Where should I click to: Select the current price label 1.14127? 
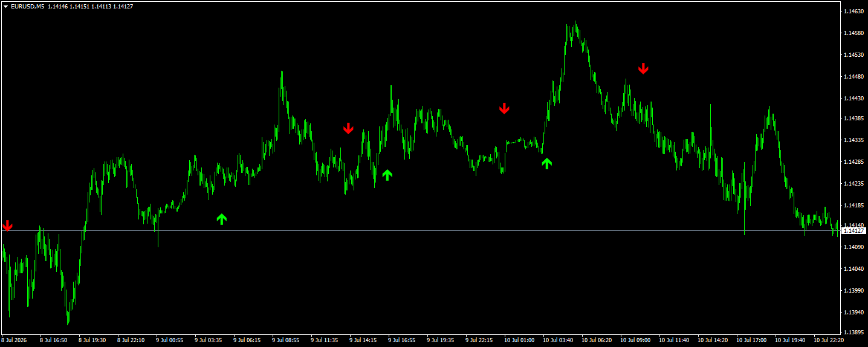(x=853, y=230)
